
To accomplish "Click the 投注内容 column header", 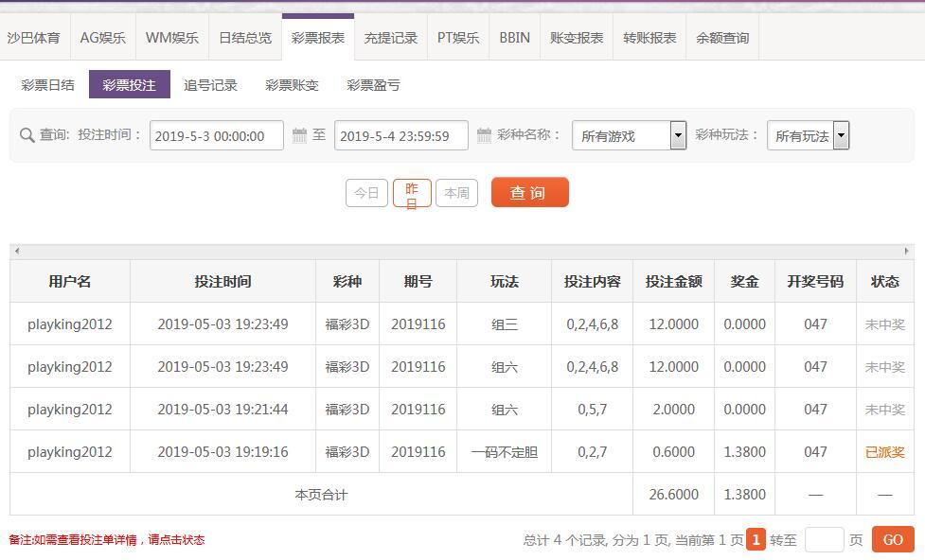I will (592, 281).
